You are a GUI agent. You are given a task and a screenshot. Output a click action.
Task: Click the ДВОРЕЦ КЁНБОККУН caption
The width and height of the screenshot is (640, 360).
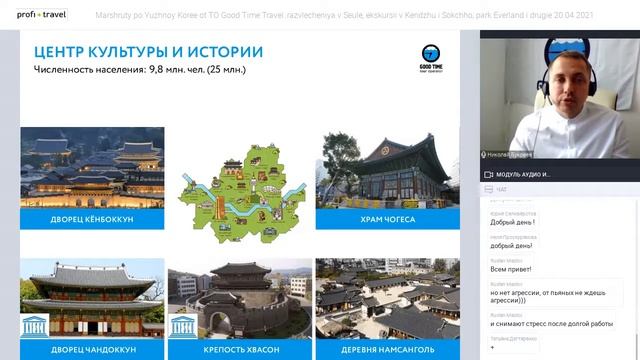coord(92,220)
